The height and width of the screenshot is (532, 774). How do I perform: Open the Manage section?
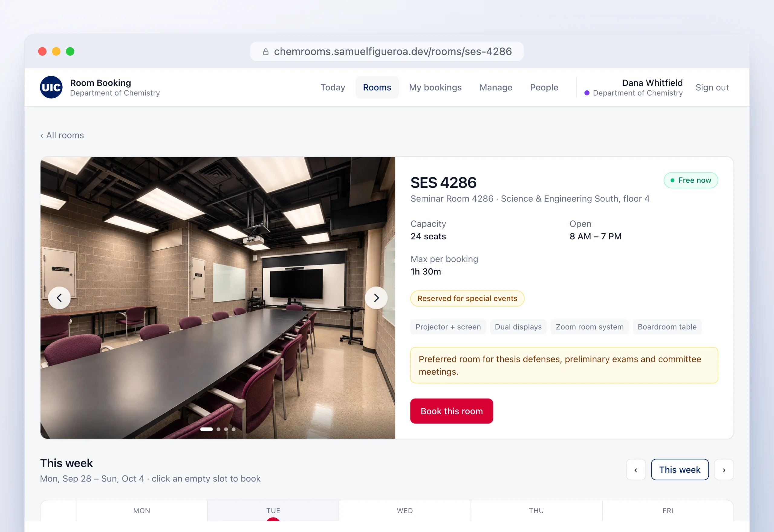pyautogui.click(x=496, y=87)
